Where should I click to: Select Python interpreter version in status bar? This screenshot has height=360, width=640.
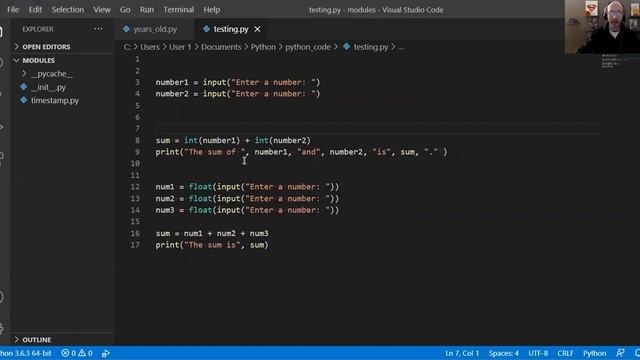[x=26, y=353]
